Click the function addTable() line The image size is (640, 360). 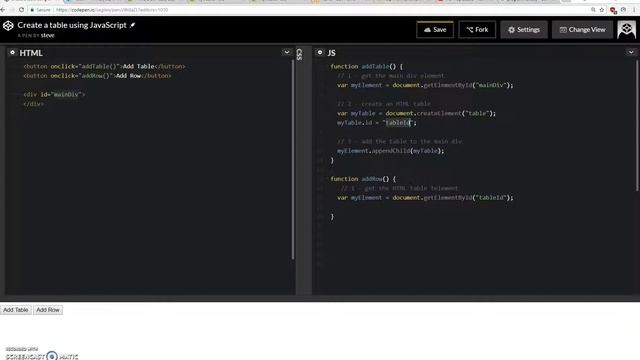point(367,66)
